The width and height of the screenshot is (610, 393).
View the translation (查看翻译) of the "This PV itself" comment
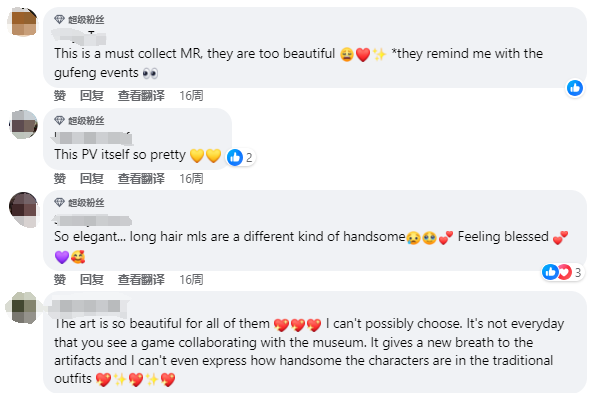pos(141,179)
